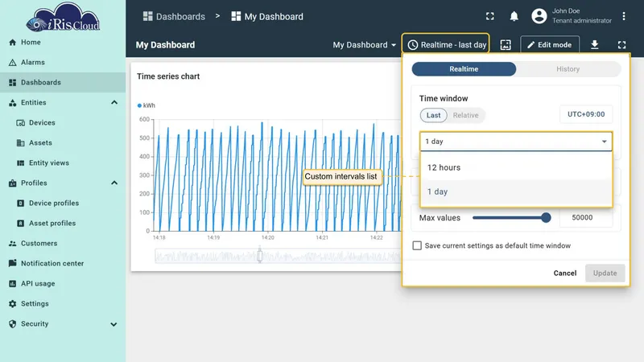Click the Asset profiles icon
644x362 pixels.
point(21,224)
